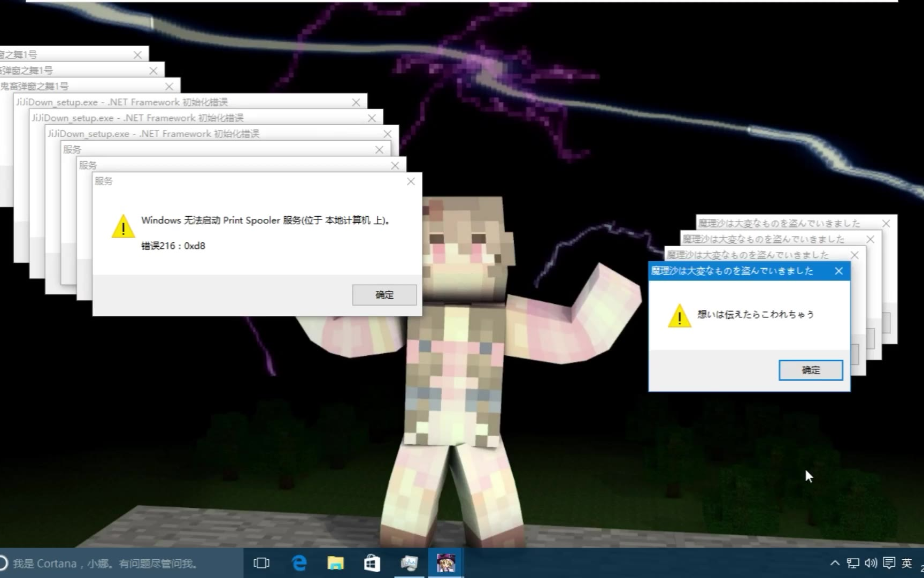The image size is (924, 578).
Task: Expand the hidden tray icons chevron
Action: [835, 563]
